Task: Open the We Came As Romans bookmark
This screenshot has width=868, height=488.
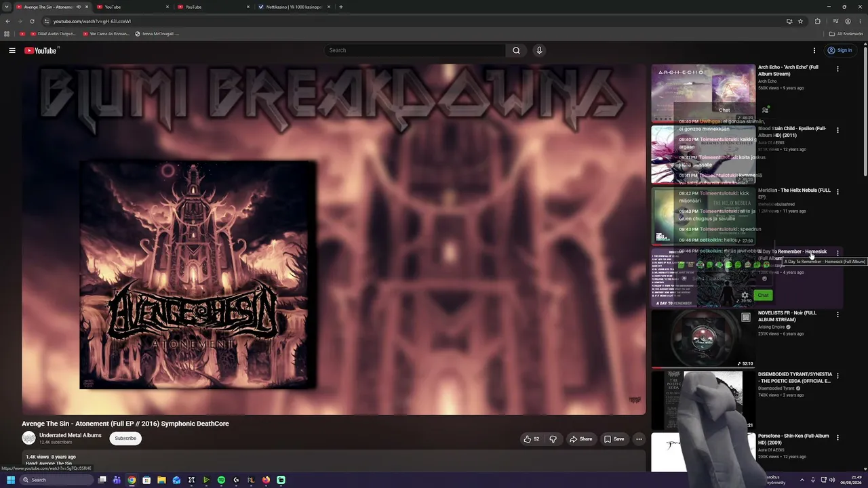Action: (x=106, y=34)
